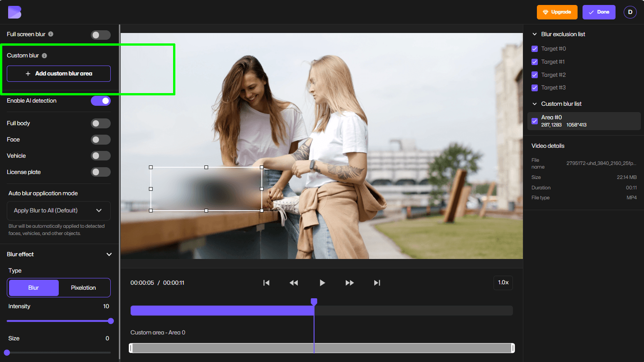Toggle Face blur detection on
The width and height of the screenshot is (644, 362).
point(100,140)
